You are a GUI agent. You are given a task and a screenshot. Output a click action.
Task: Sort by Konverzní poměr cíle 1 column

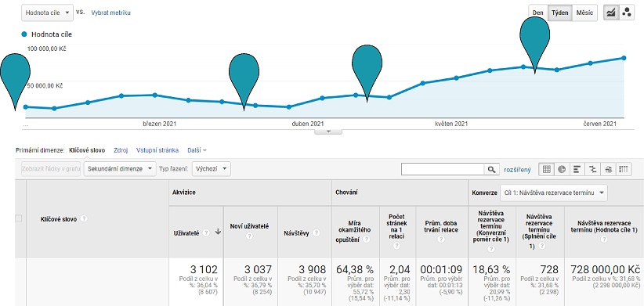[x=490, y=226]
